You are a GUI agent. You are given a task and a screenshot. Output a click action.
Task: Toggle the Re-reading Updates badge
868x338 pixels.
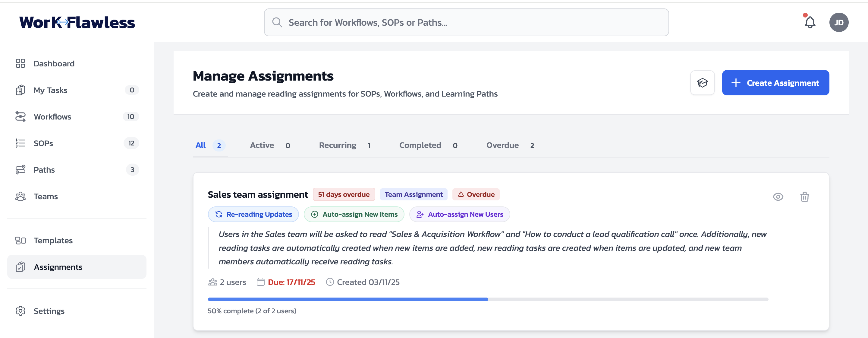point(253,214)
